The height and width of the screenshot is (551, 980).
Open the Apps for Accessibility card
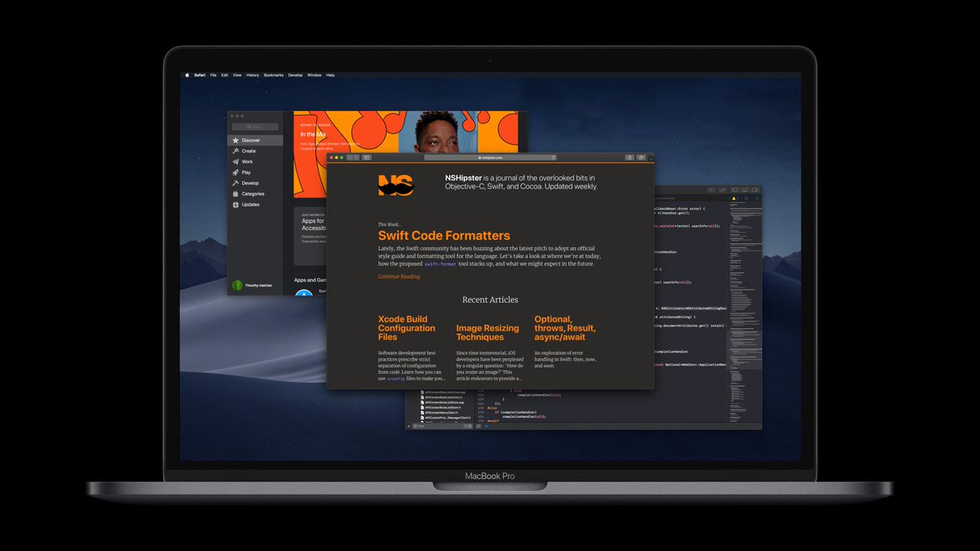click(x=310, y=236)
